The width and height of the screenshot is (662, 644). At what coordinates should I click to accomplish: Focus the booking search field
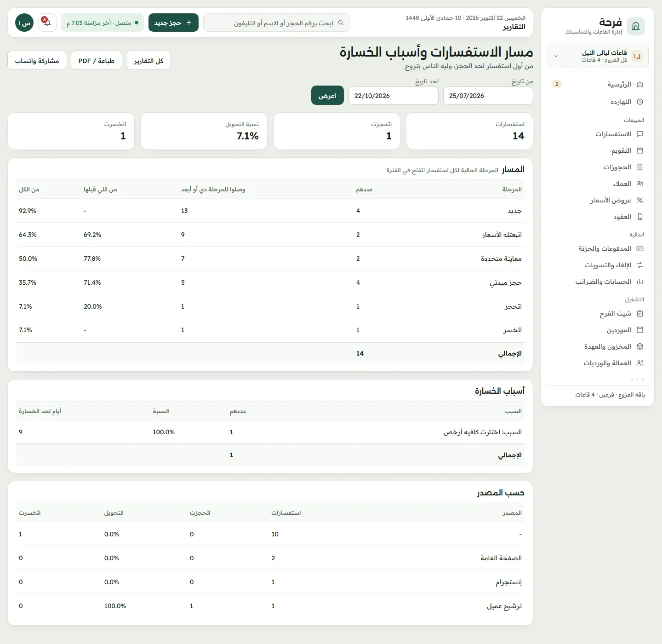coord(277,23)
